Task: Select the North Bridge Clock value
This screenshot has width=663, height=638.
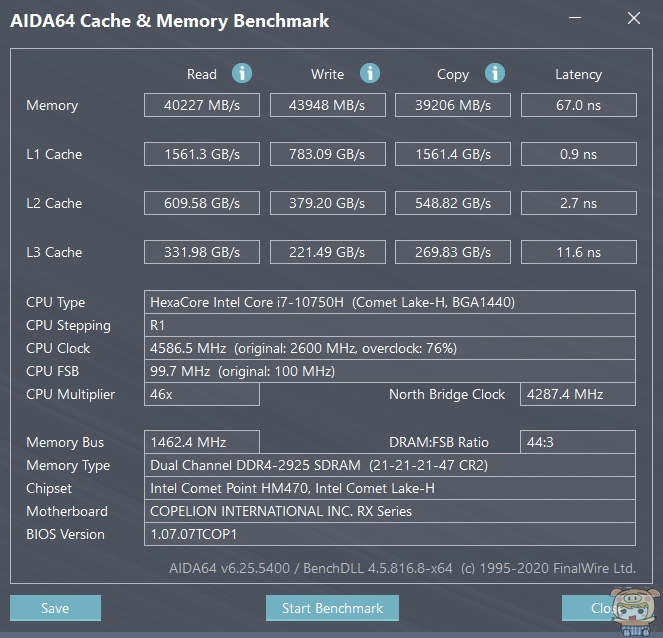Action: click(578, 394)
